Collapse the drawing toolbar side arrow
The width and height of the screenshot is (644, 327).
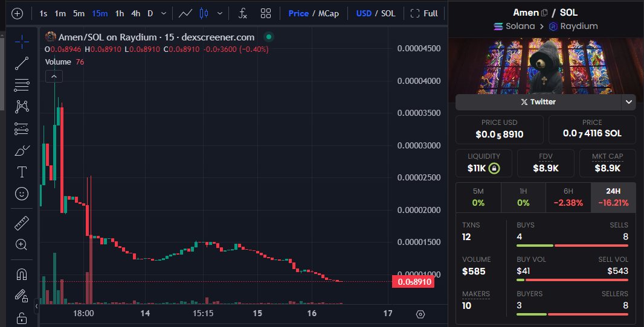(x=37, y=306)
